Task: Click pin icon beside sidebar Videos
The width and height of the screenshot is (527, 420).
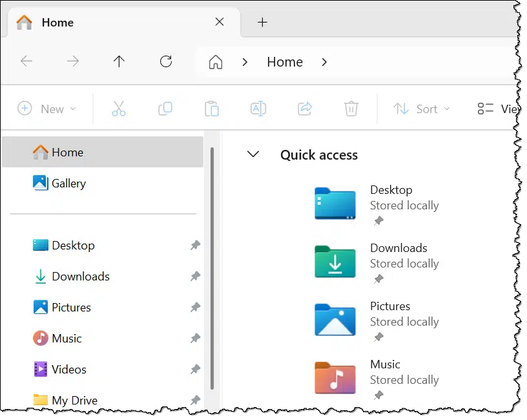Action: [195, 369]
